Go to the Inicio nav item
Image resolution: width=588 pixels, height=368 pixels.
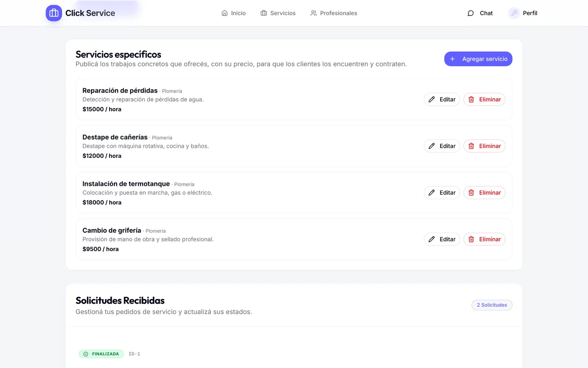tap(233, 13)
